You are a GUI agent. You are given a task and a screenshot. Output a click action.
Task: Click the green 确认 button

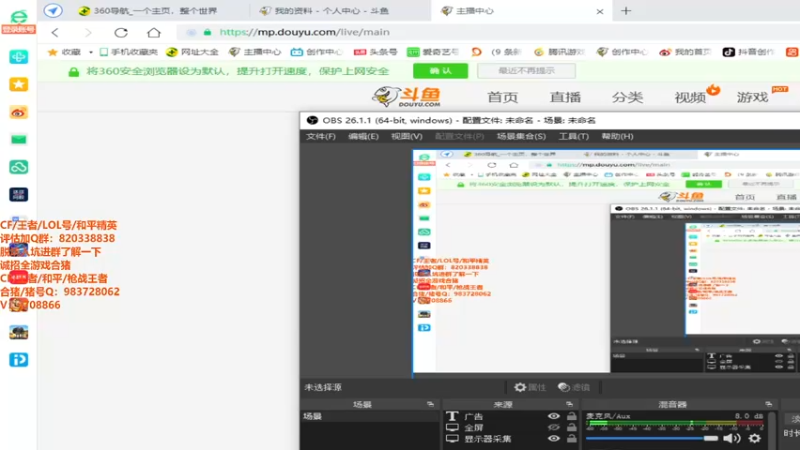pyautogui.click(x=440, y=71)
